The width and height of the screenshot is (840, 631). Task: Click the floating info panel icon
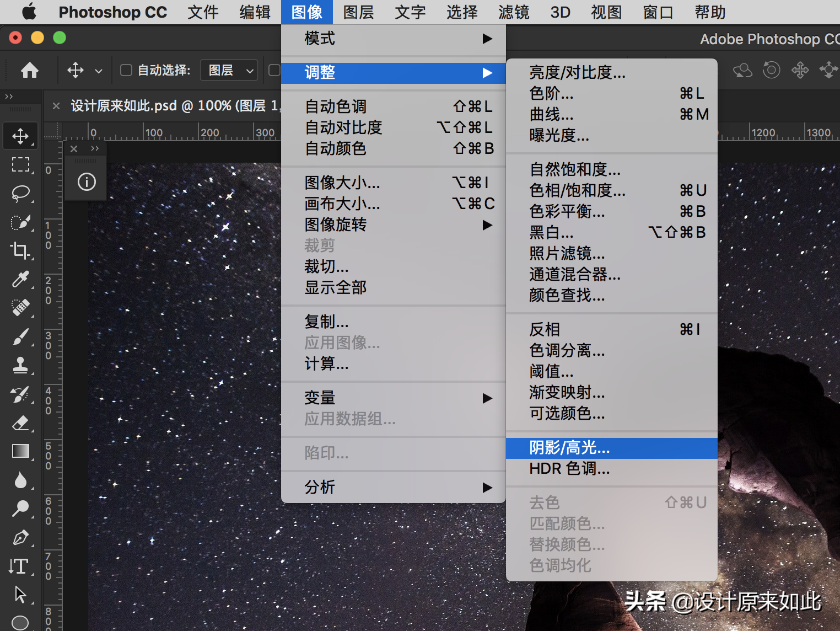coord(85,181)
